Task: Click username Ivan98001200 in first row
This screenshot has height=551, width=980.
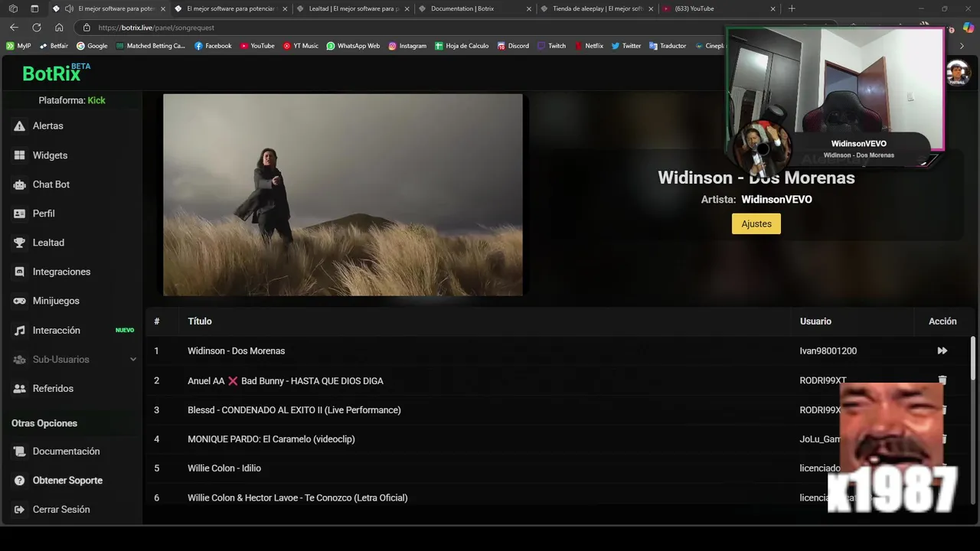Action: point(828,351)
